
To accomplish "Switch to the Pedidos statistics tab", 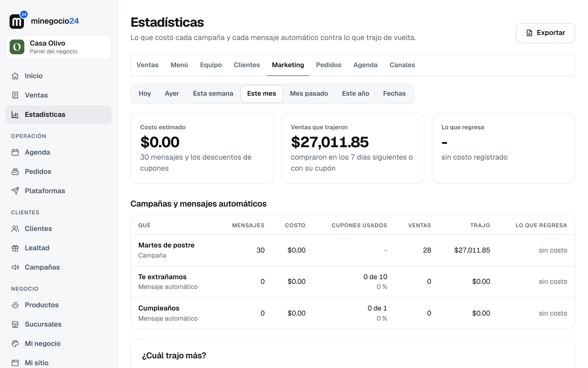I will [328, 65].
